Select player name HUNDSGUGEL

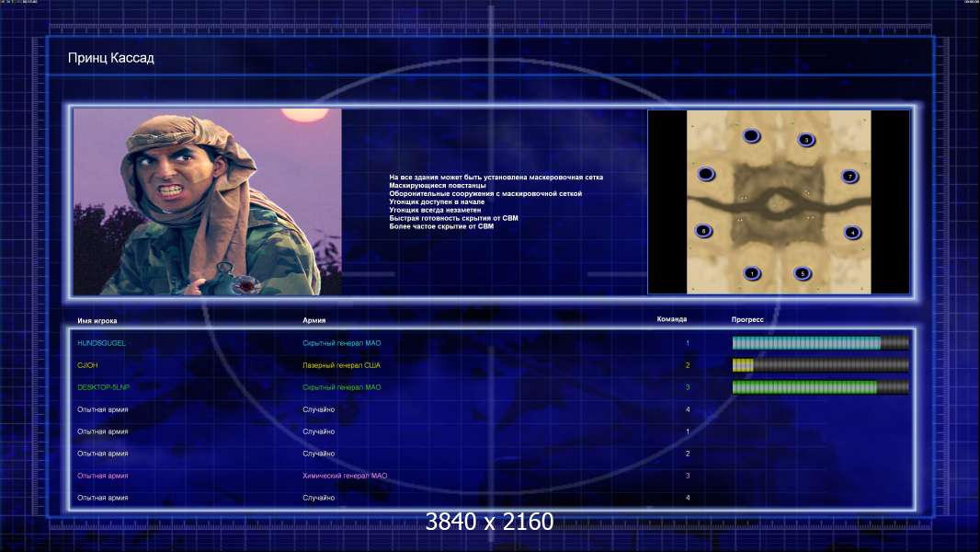pyautogui.click(x=101, y=343)
